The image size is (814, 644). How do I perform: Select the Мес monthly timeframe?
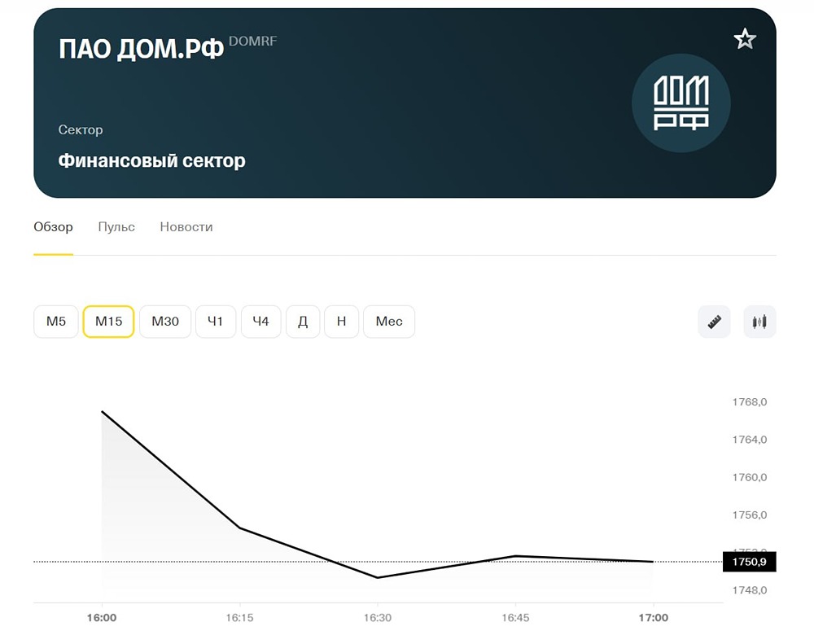coord(388,321)
